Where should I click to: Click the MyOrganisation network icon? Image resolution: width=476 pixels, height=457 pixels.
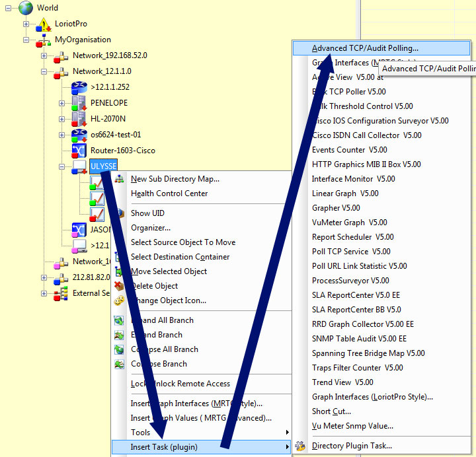tap(44, 40)
